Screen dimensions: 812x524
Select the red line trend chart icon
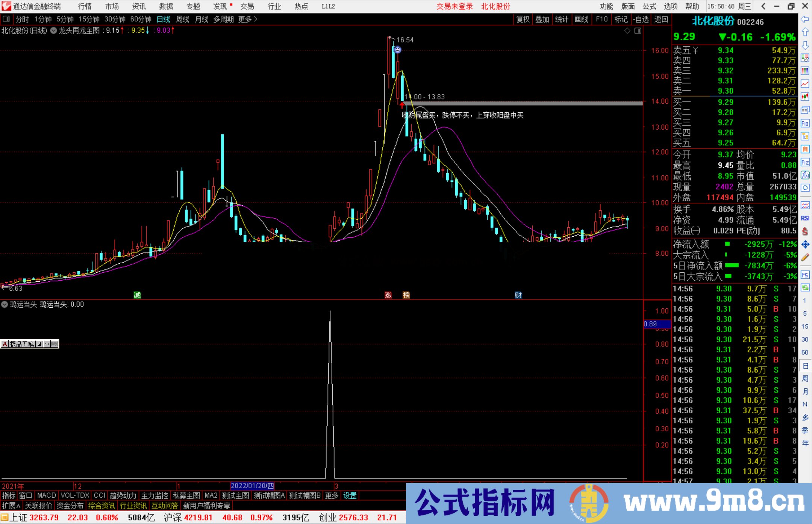point(805,84)
